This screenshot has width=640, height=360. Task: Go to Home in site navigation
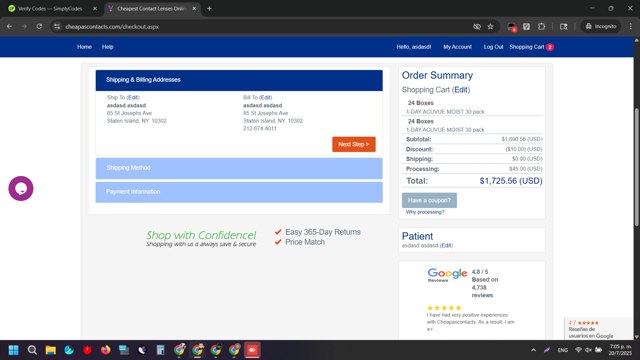(x=84, y=47)
